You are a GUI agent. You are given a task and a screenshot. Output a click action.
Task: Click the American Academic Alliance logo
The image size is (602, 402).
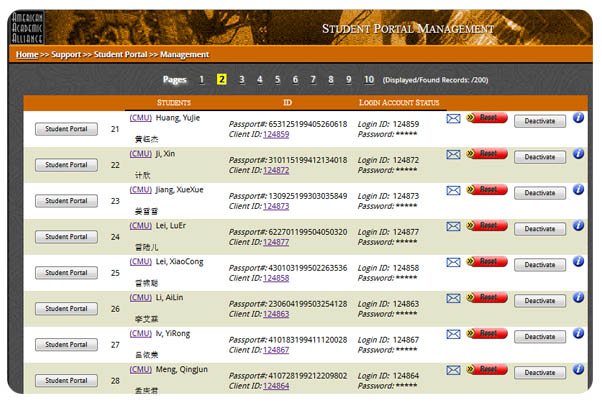tap(27, 27)
